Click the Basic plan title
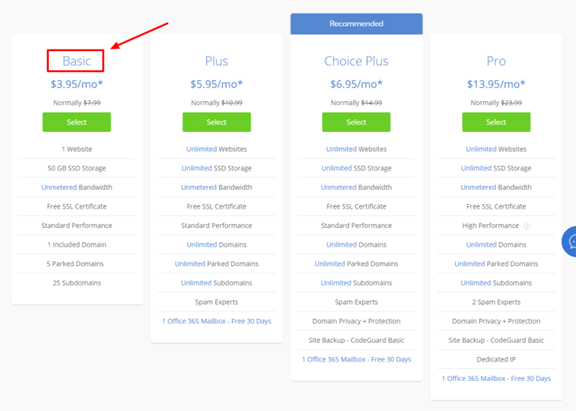Screen dimensions: 576x411 pos(76,61)
